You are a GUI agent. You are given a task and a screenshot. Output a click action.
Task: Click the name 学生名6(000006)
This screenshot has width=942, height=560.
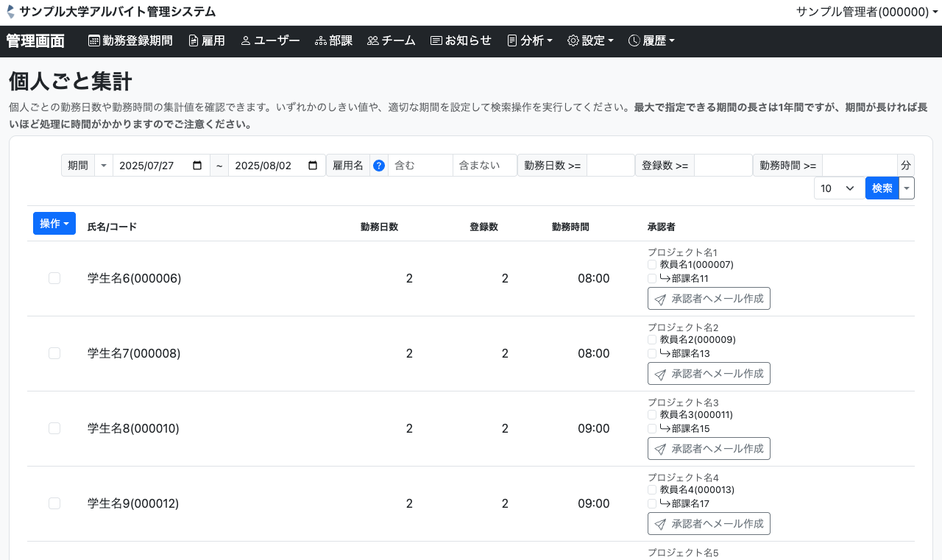(x=134, y=278)
